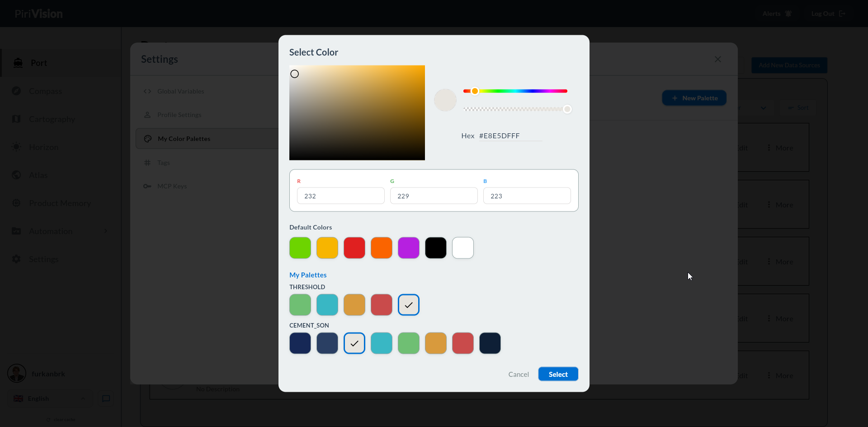Choose CEMENT_SON first navy swatch
Screen dimensions: 868x427
click(x=300, y=343)
